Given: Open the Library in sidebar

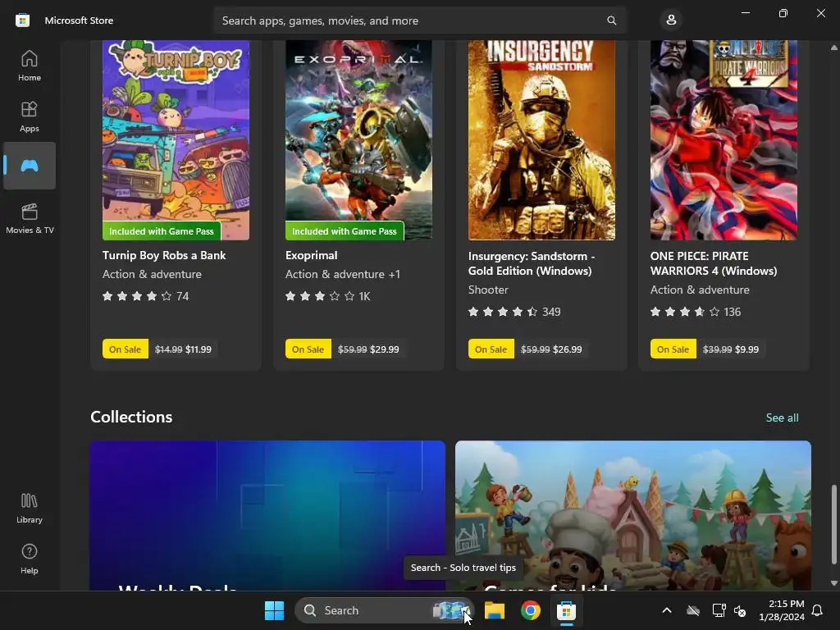Looking at the screenshot, I should (30, 508).
